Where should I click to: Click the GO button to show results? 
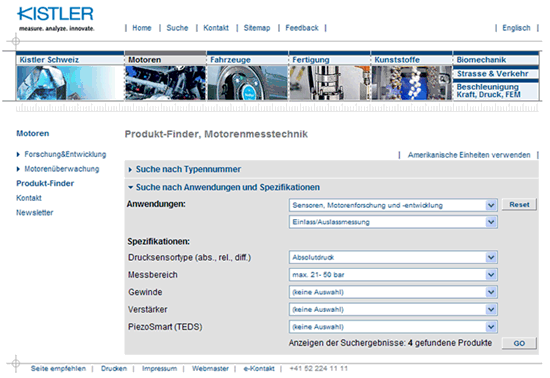(x=519, y=343)
